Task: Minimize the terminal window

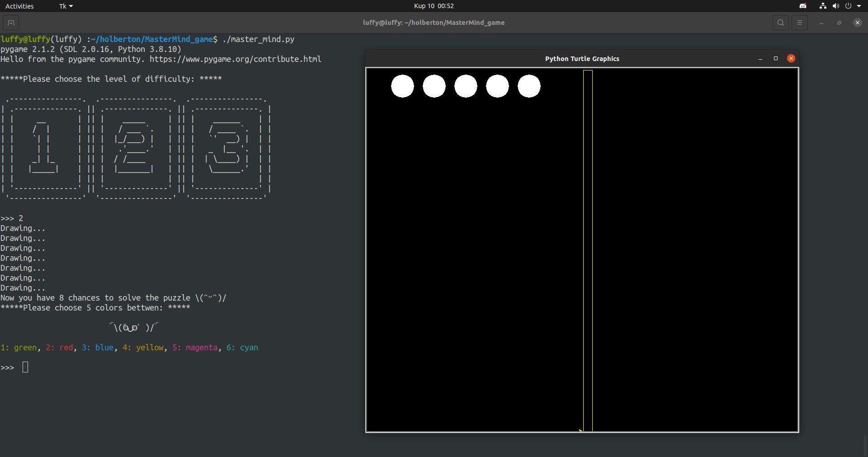Action: click(x=821, y=23)
